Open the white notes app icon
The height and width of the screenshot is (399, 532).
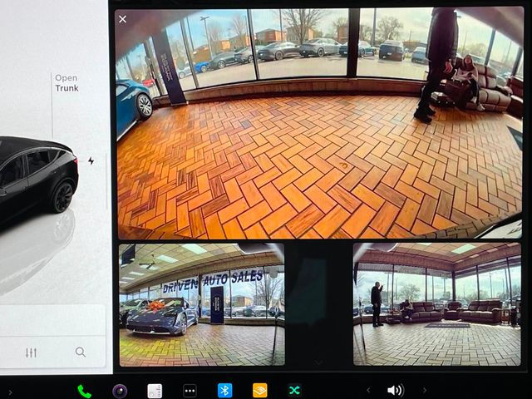155,390
